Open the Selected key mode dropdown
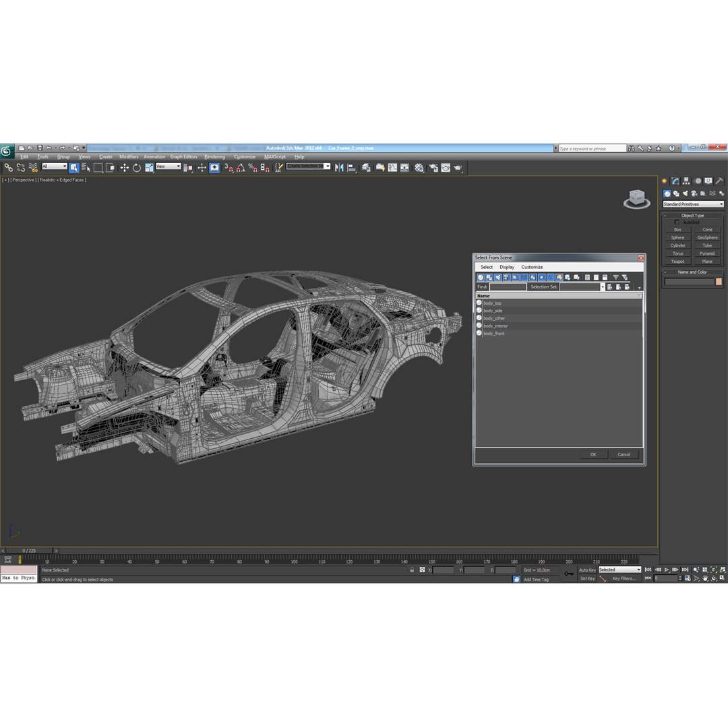This screenshot has height=728, width=728. [x=619, y=570]
